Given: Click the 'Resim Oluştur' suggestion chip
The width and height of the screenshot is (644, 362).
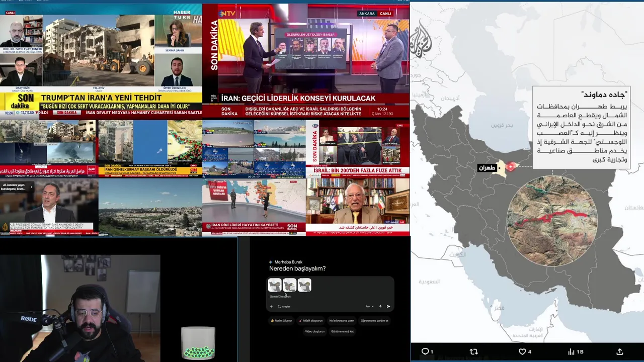Looking at the screenshot, I should [x=281, y=320].
